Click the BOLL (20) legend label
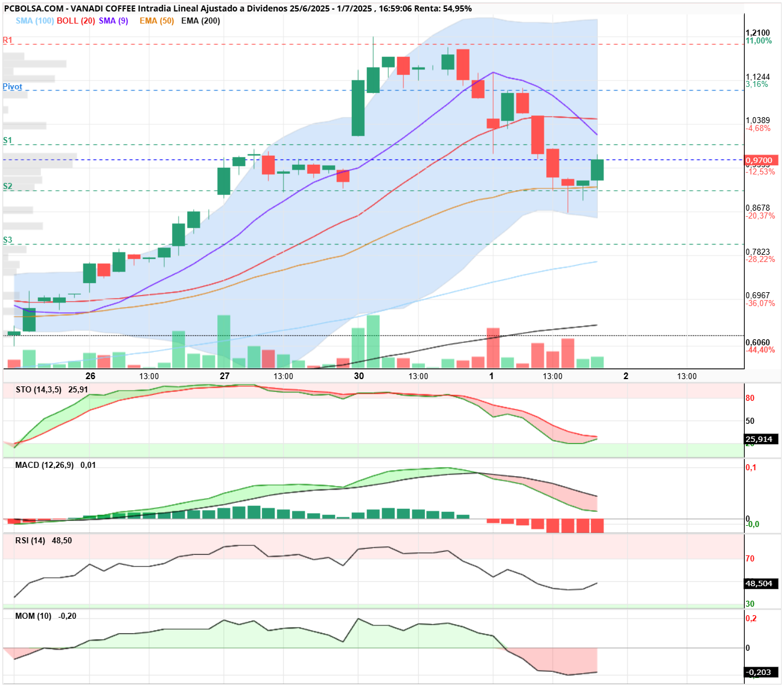 76,21
